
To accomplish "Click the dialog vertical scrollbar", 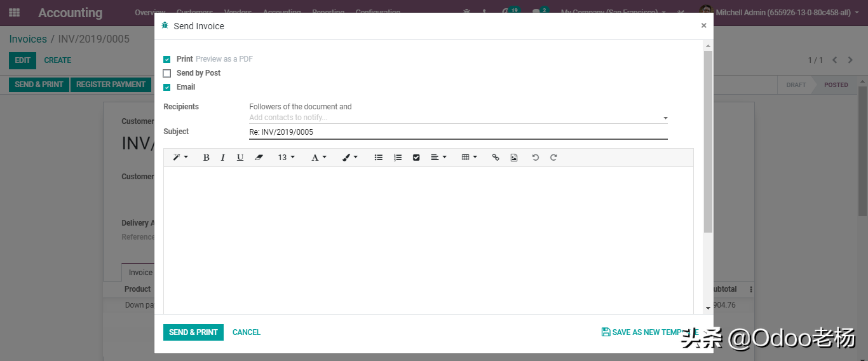I will tap(708, 141).
